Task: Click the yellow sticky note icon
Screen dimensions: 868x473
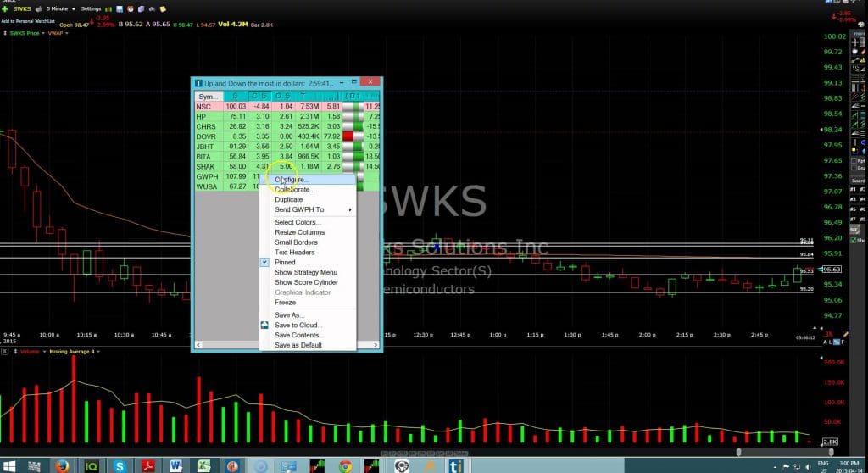Action: pyautogui.click(x=163, y=8)
